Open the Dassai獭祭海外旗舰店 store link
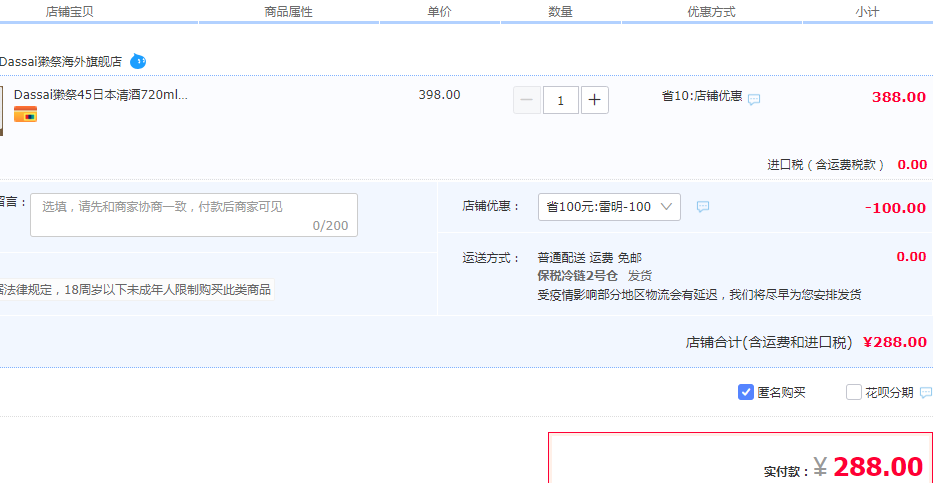The height and width of the screenshot is (483, 942). pos(61,61)
